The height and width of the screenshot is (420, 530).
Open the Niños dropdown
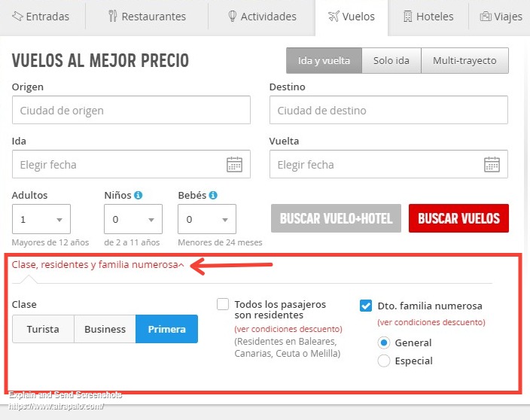tap(133, 219)
